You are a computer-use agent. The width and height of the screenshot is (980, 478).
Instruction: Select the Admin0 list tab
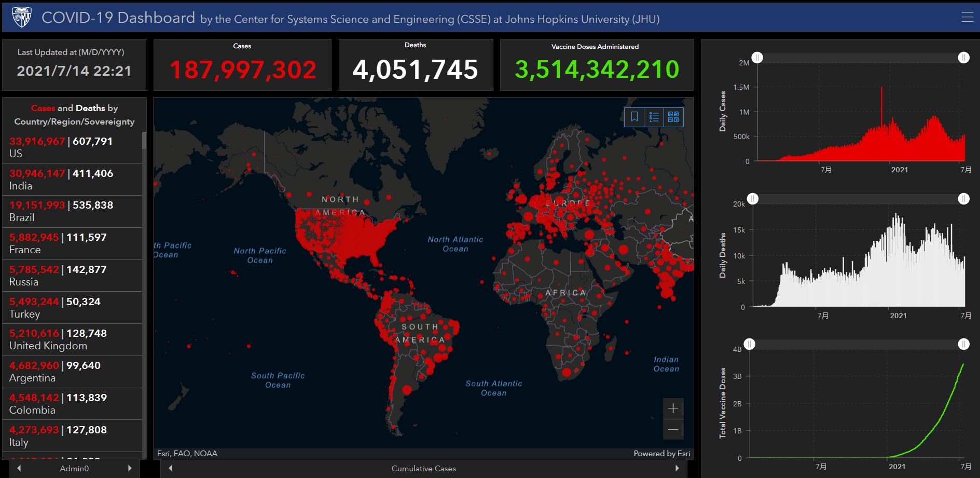(x=74, y=468)
